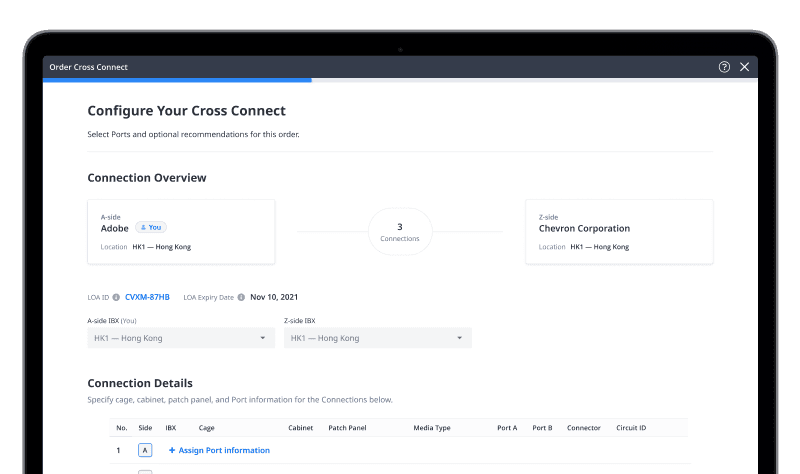Click the order progress bar
800x474 pixels.
(x=400, y=80)
